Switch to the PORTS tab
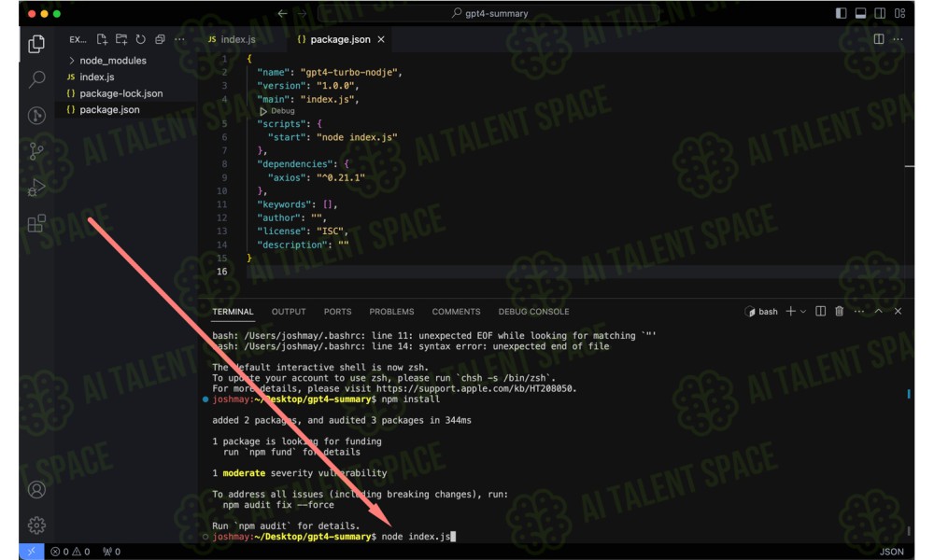Screen dimensions: 934x560 pyautogui.click(x=338, y=312)
